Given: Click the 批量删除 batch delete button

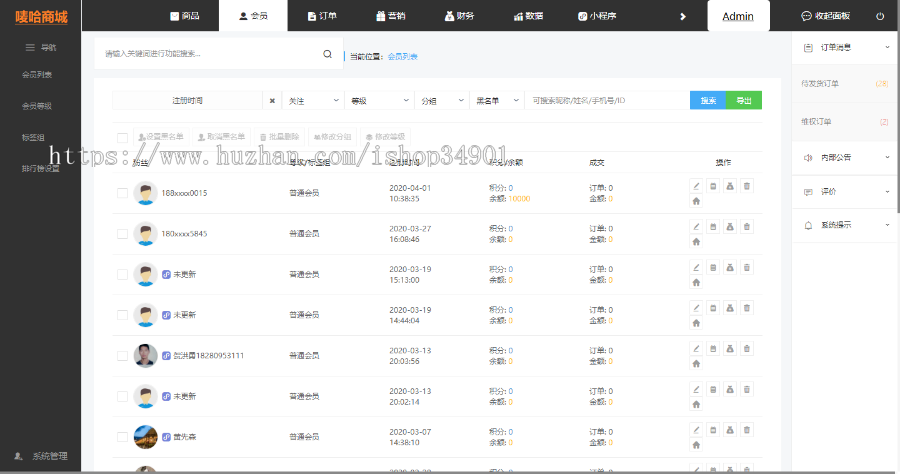Looking at the screenshot, I should [280, 137].
